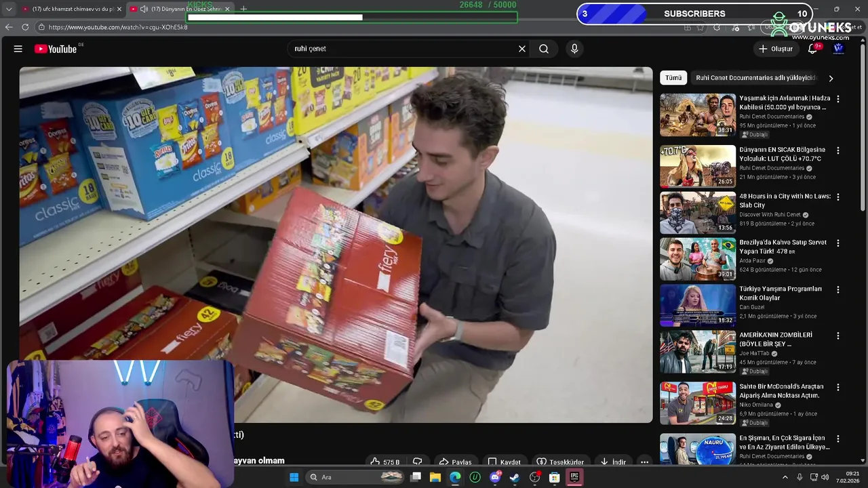Open AMERİKA'NIN ZOMBİLERİ video thumbnail
The width and height of the screenshot is (868, 488).
(698, 352)
